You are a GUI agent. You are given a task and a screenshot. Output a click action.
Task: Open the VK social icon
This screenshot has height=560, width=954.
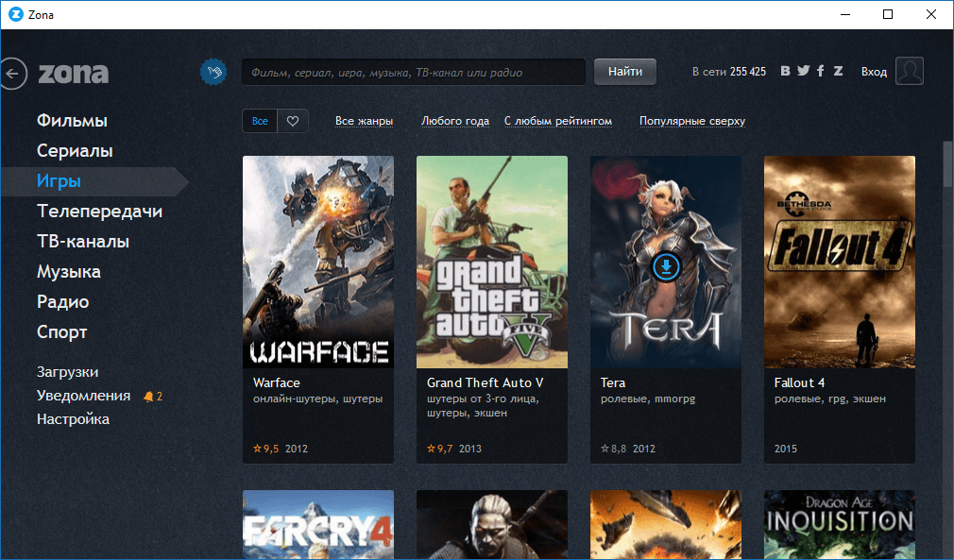[x=786, y=71]
